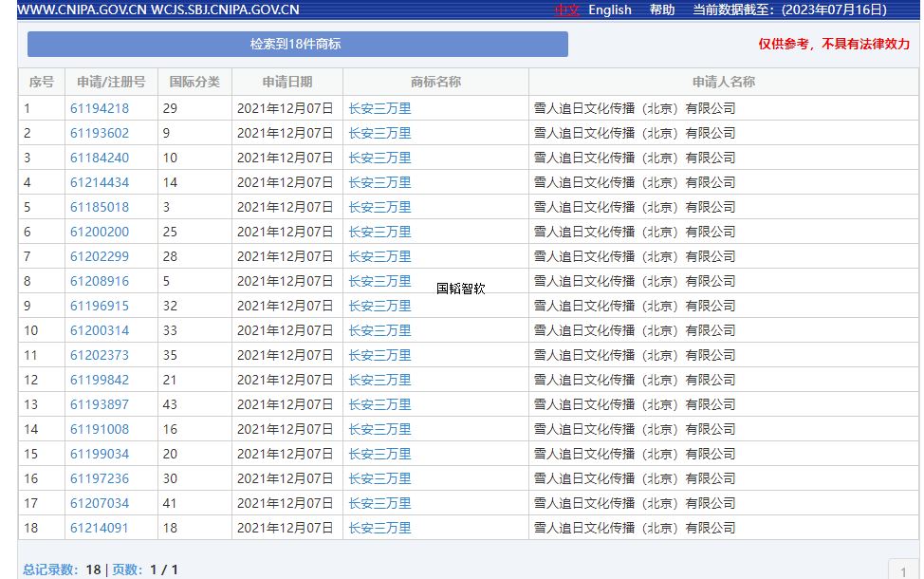Screen dimensions: 924x579
Task: Click 长安三万里 trademark name in row 9
Action: [379, 306]
